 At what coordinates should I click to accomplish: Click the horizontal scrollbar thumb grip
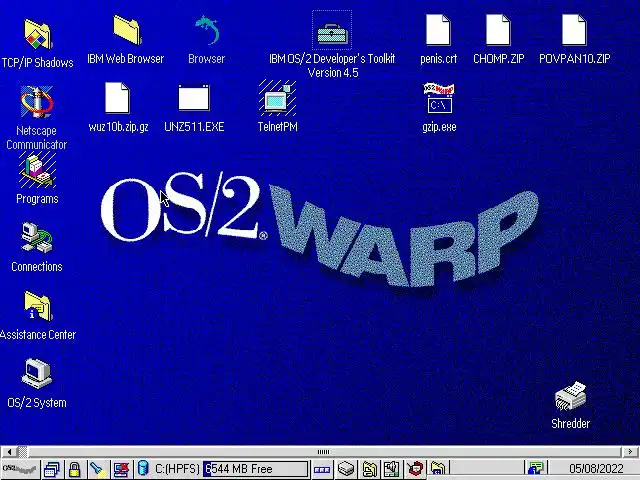pos(323,451)
